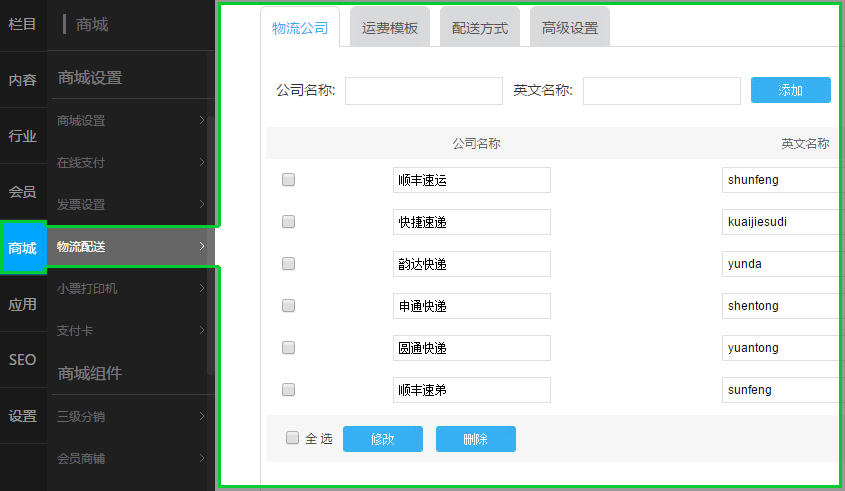Screen dimensions: 845x491
Task: Focus the 公司名称 input field
Action: 423,91
